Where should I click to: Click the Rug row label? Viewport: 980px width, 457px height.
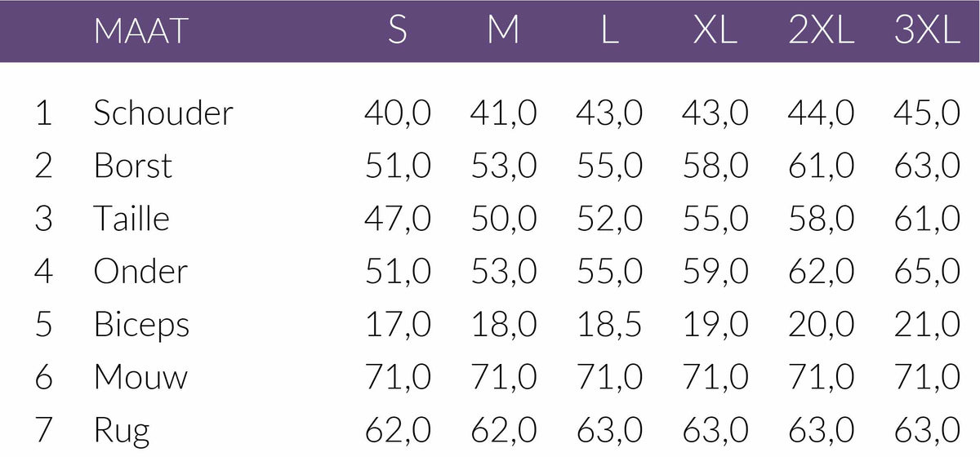[x=122, y=430]
